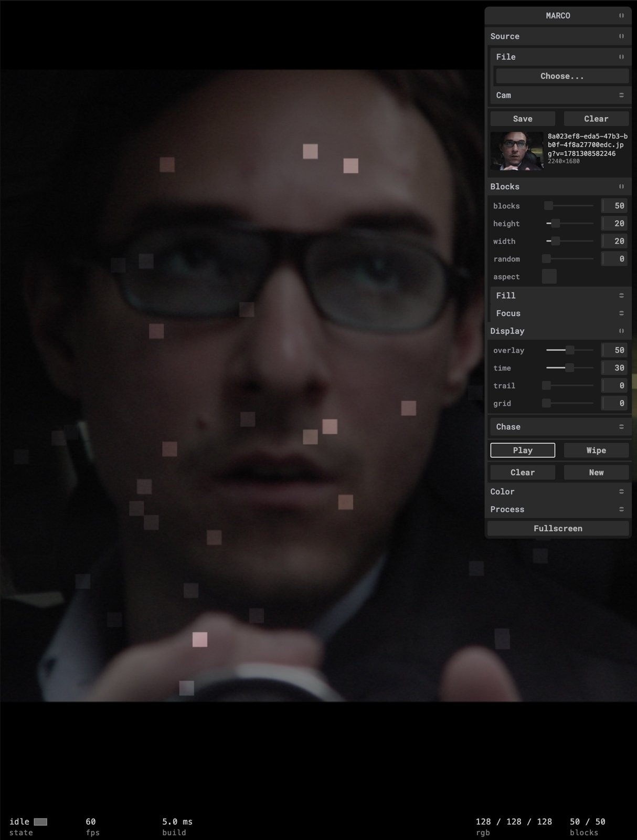Edit the height value field

coord(614,224)
